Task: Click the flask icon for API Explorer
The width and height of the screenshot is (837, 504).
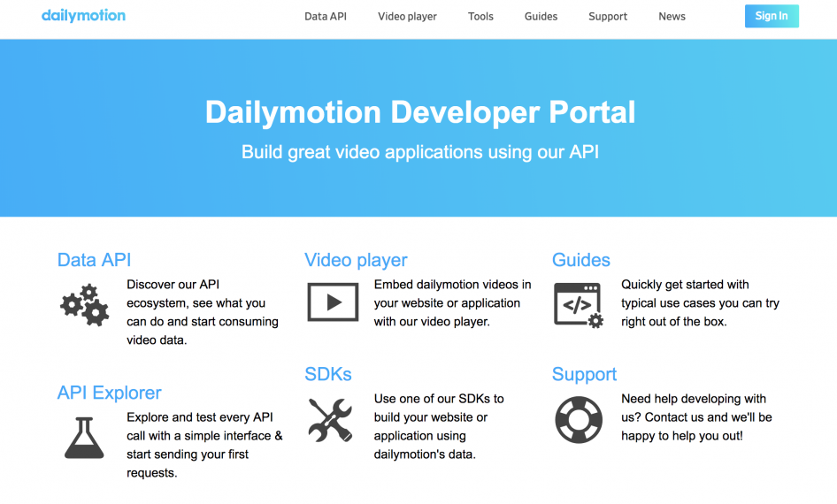Action: point(84,438)
